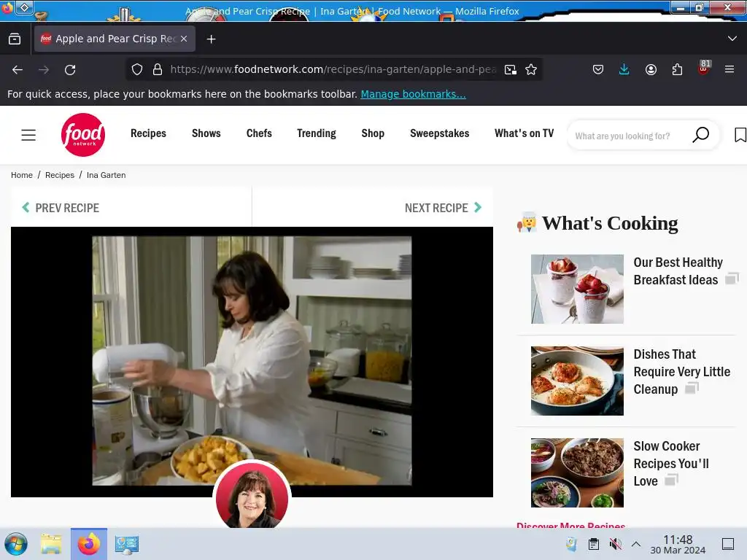Image resolution: width=747 pixels, height=560 pixels.
Task: Go to PREV RECIPE
Action: pyautogui.click(x=61, y=208)
